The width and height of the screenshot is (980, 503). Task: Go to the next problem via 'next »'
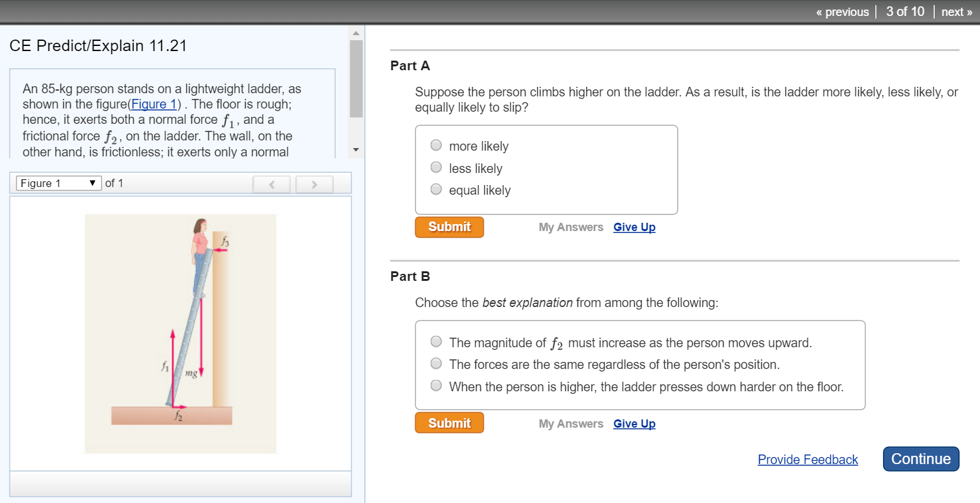(x=956, y=11)
